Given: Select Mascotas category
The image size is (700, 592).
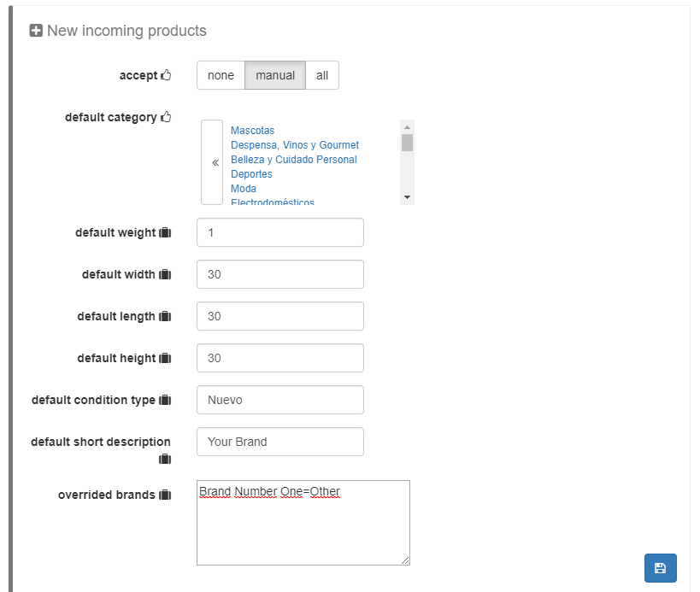Looking at the screenshot, I should pyautogui.click(x=252, y=131).
